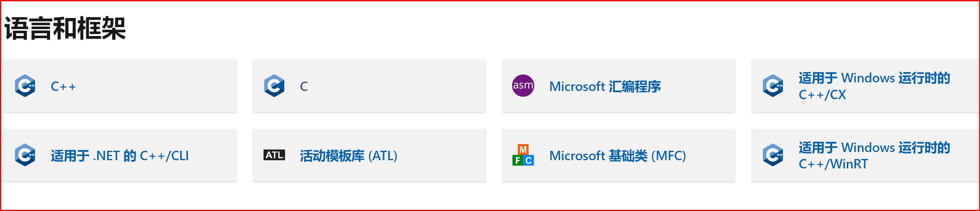Open the C language link

click(304, 86)
